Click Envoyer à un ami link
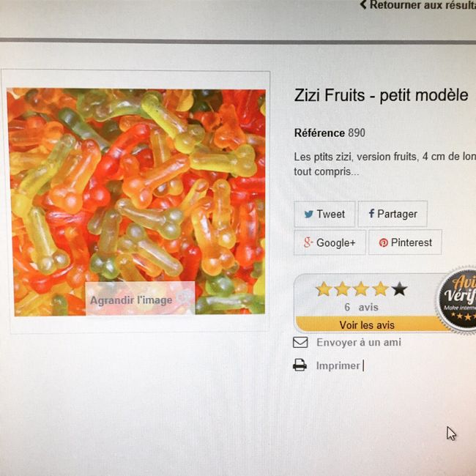 coord(359,343)
